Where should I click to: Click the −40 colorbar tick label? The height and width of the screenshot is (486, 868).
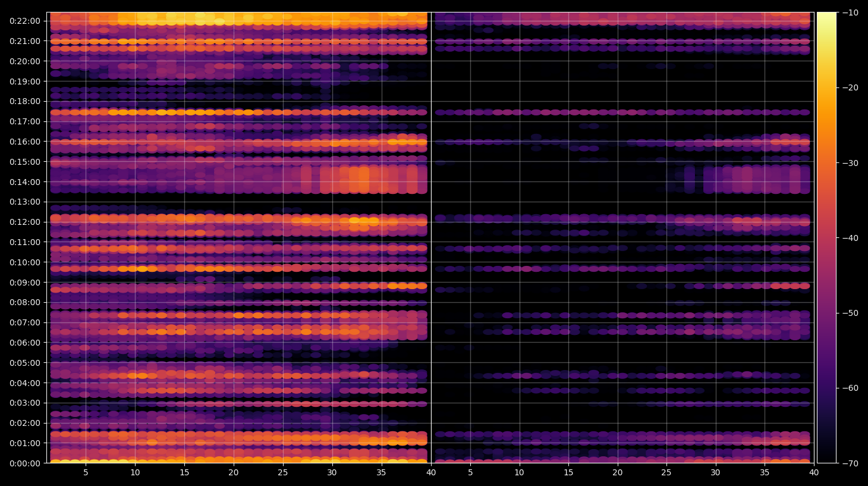tap(851, 238)
